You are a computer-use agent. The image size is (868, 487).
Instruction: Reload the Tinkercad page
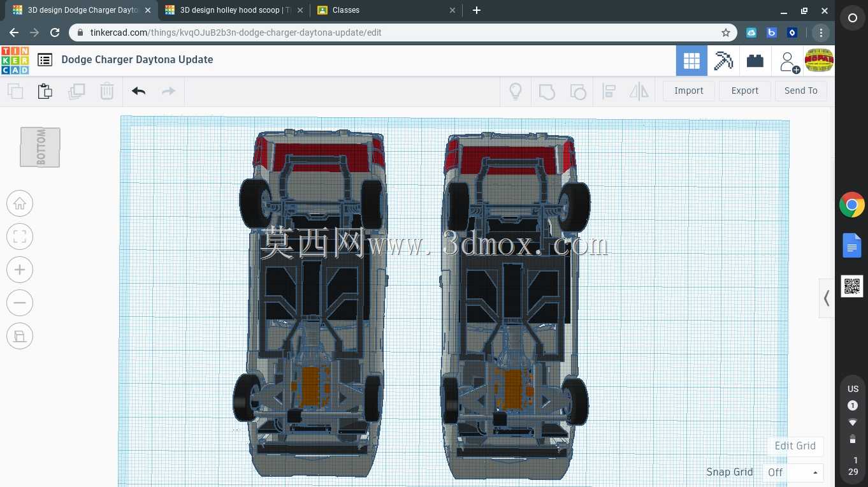tap(55, 33)
